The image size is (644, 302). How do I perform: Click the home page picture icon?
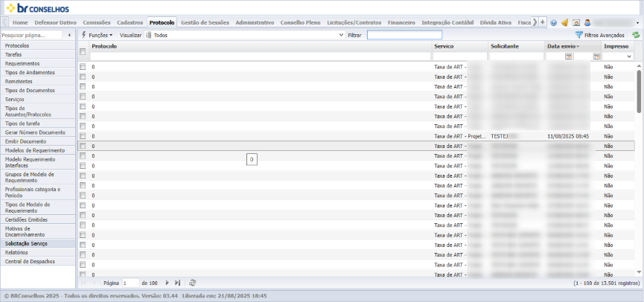click(x=576, y=23)
